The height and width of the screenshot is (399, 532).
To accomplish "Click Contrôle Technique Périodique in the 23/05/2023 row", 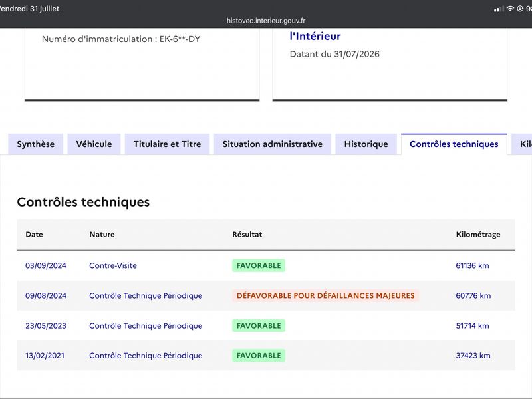I will click(146, 326).
